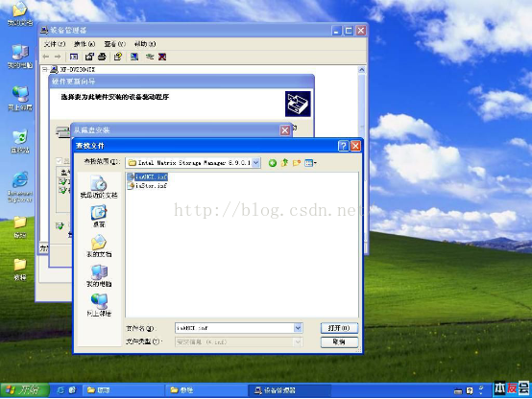
Task: Click the ? help button in file dialog title
Action: pyautogui.click(x=344, y=146)
